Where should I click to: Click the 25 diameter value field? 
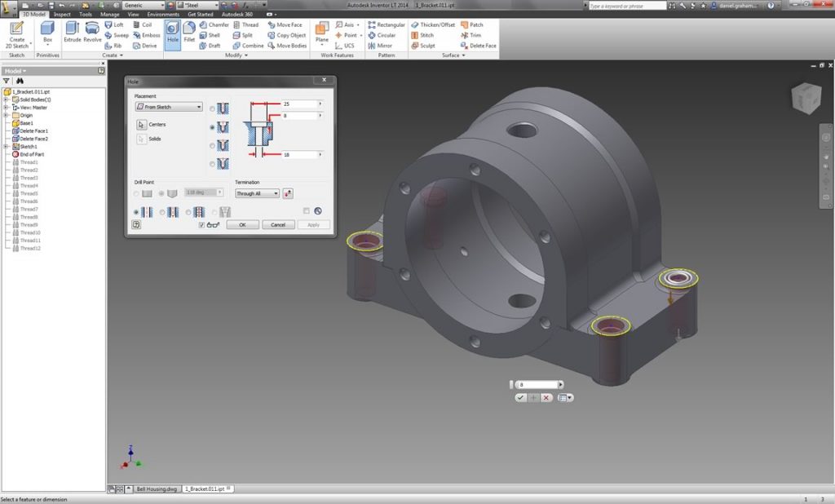(298, 104)
